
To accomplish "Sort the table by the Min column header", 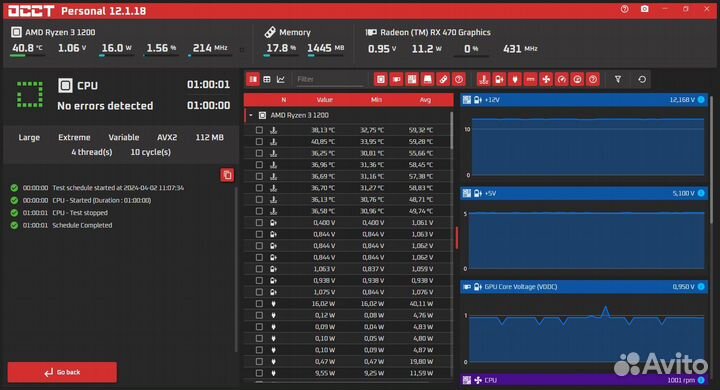I will pos(376,100).
